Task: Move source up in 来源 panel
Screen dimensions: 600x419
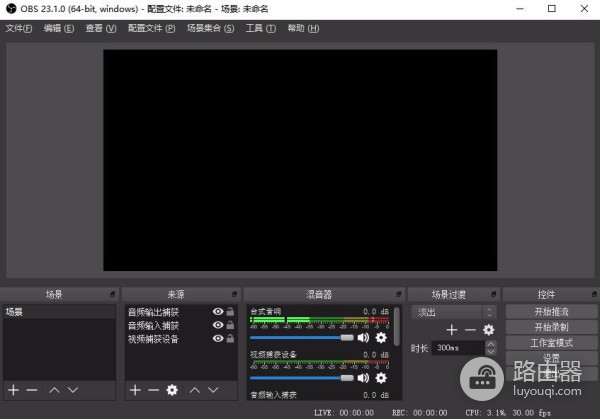Action: pos(195,390)
